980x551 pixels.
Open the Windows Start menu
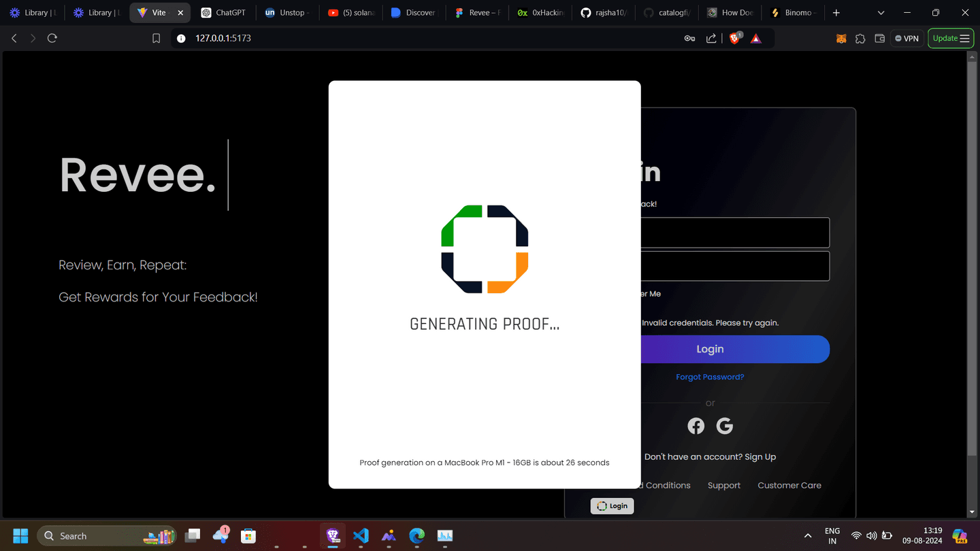click(x=20, y=536)
